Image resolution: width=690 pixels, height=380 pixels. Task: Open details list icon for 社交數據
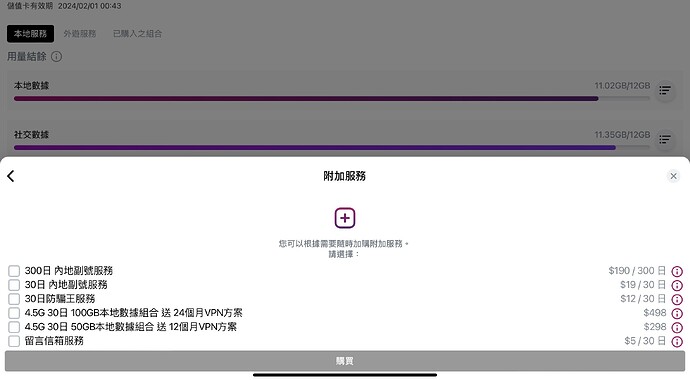[664, 139]
